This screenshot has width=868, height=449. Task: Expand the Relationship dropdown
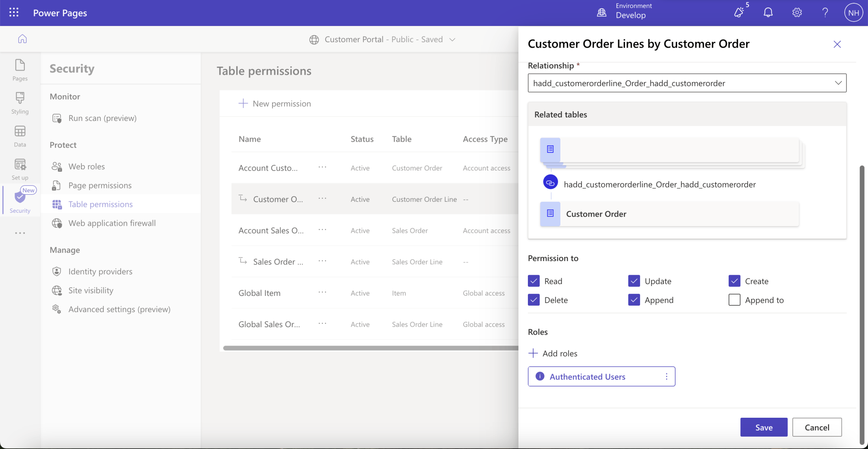click(x=838, y=83)
